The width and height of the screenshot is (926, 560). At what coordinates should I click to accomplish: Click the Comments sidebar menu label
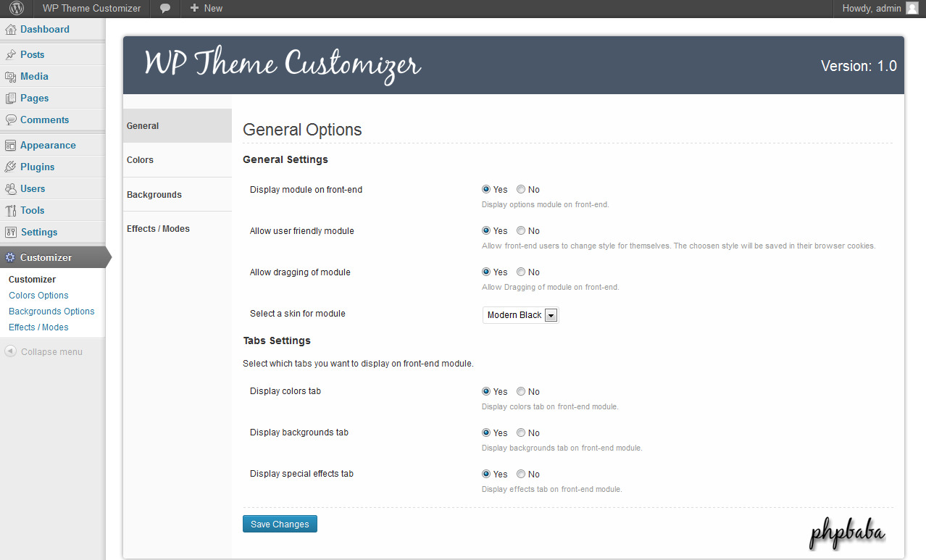pos(45,120)
